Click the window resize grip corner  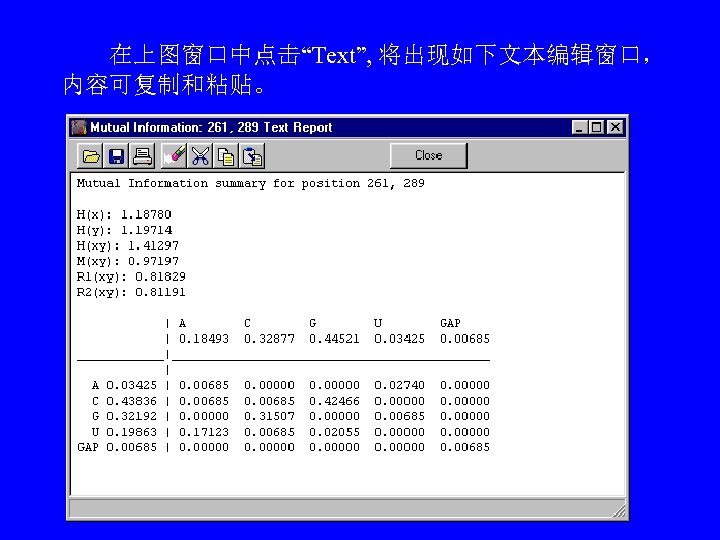pyautogui.click(x=619, y=511)
